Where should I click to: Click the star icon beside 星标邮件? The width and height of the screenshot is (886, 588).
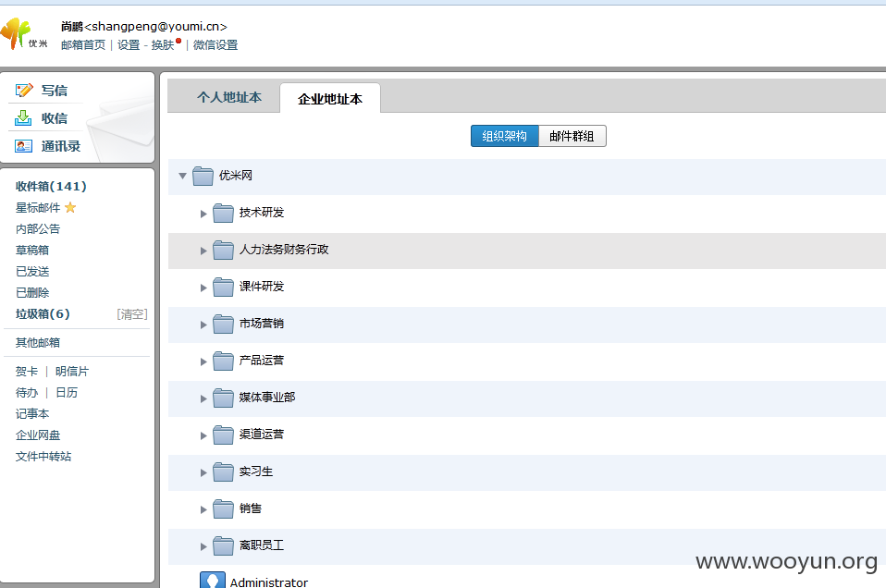(70, 207)
